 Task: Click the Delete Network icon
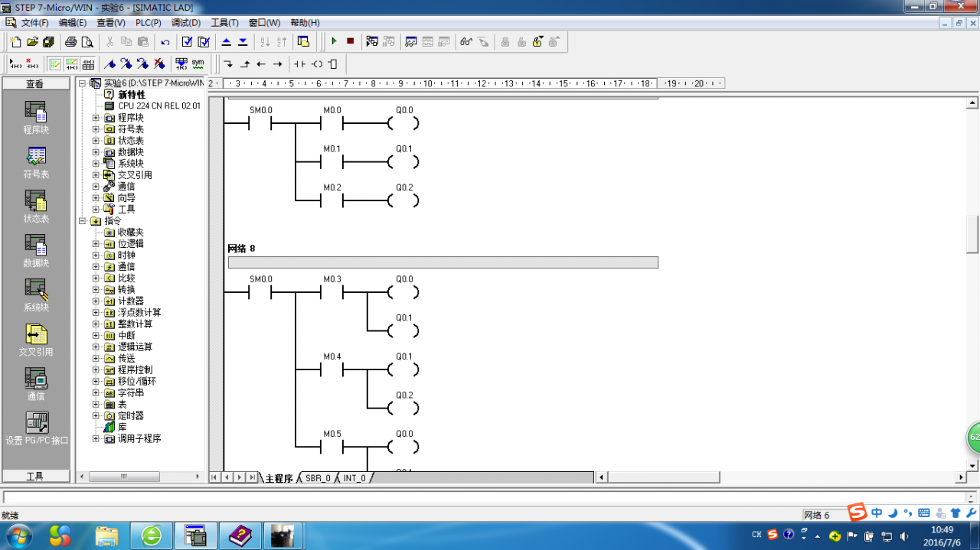pos(32,63)
